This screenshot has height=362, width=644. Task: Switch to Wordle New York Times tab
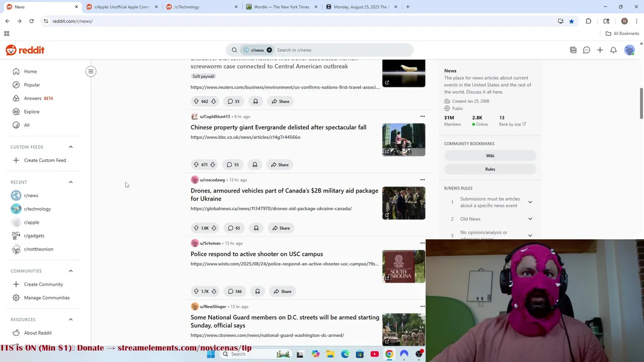point(282,7)
